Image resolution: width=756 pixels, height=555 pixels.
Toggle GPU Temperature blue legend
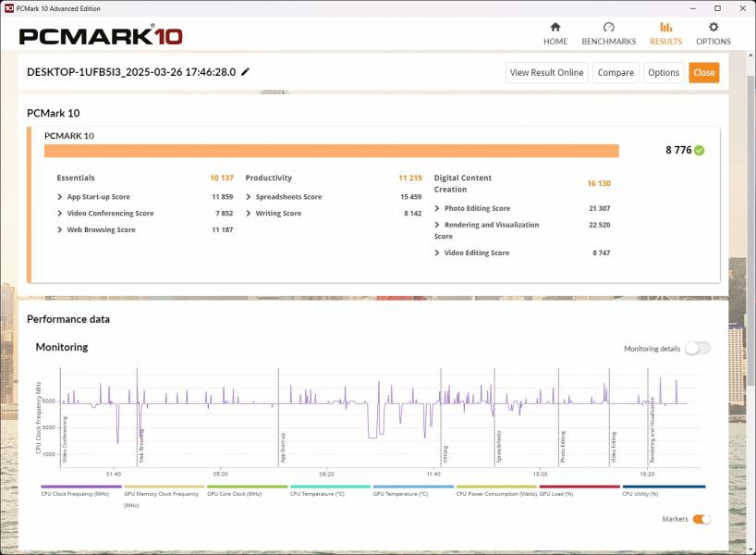point(413,491)
